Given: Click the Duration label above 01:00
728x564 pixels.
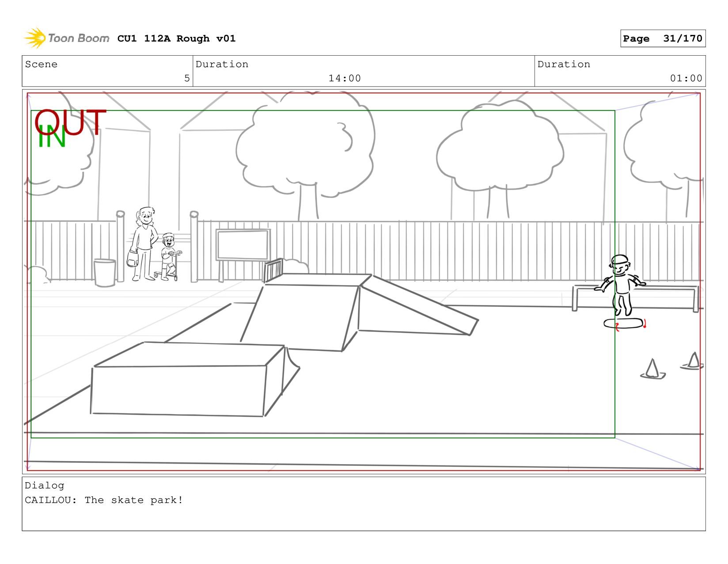Looking at the screenshot, I should [x=564, y=64].
